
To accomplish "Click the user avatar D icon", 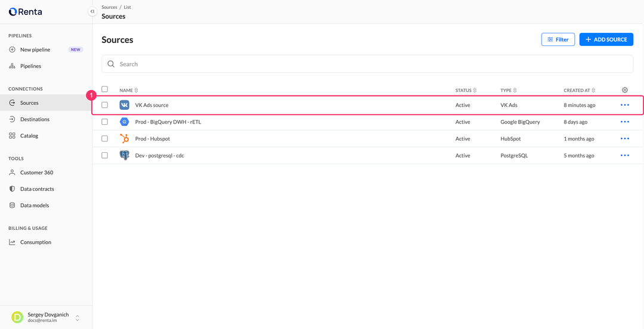I will (17, 317).
